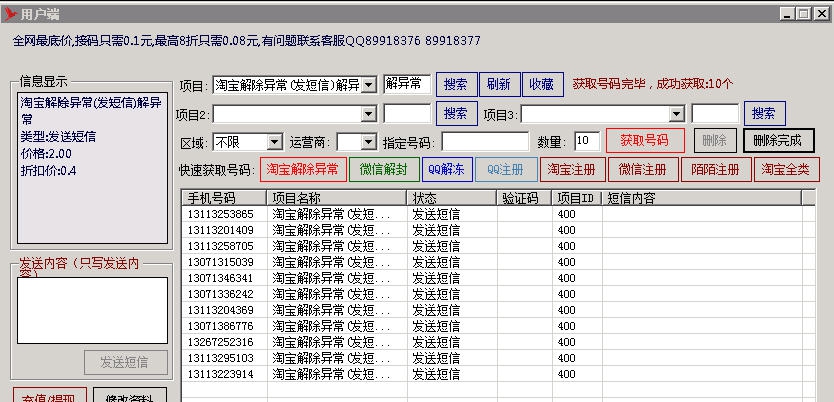Viewport: 834px width, 402px height.
Task: Click the 项目ID column header
Action: coord(577,198)
